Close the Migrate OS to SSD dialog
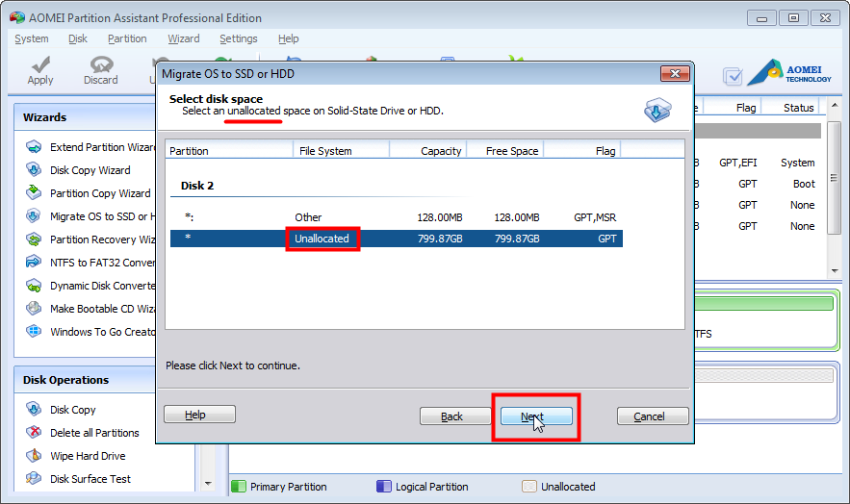The width and height of the screenshot is (850, 504). 675,74
